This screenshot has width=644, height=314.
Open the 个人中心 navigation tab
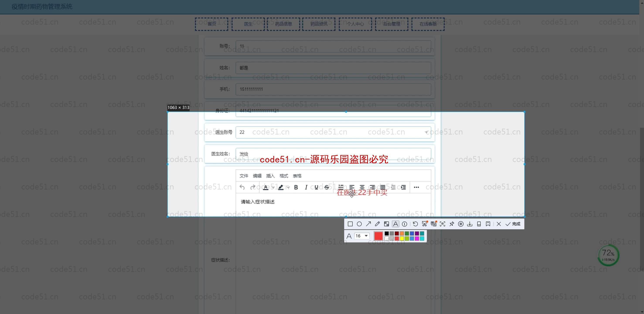point(355,24)
